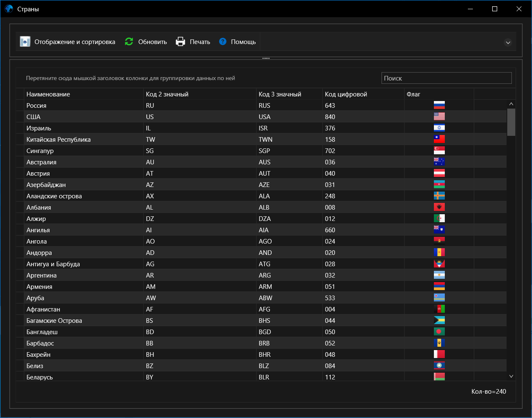Click the Алжир flag icon
Image resolution: width=532 pixels, height=418 pixels.
[439, 218]
